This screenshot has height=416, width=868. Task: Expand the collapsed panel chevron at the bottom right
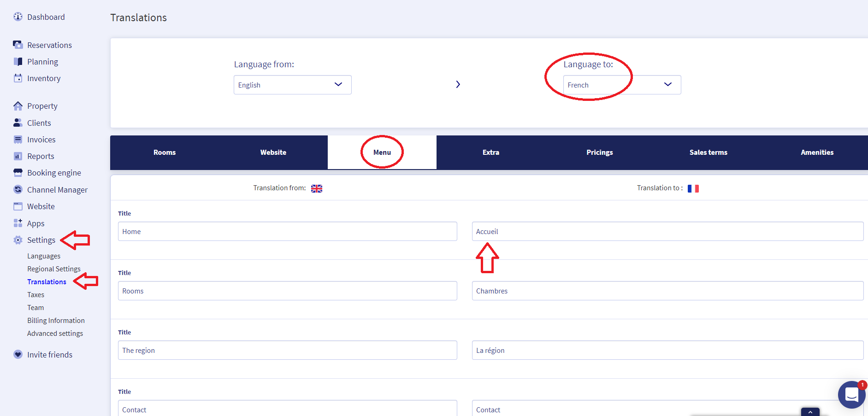point(810,412)
